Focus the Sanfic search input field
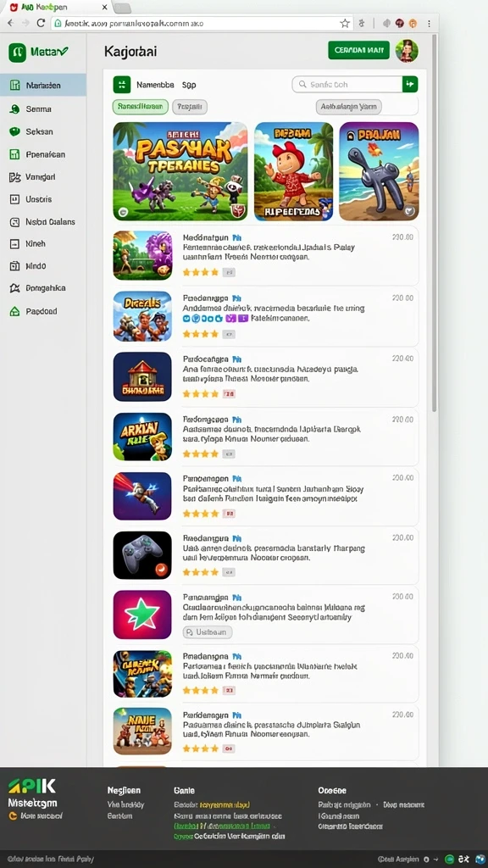Screen dimensions: 488x868 tap(347, 84)
